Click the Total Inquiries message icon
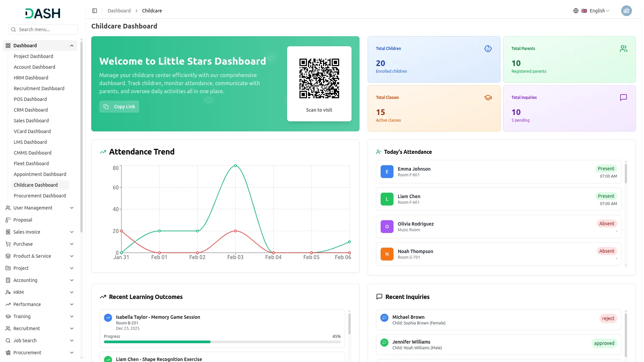 coord(623,98)
